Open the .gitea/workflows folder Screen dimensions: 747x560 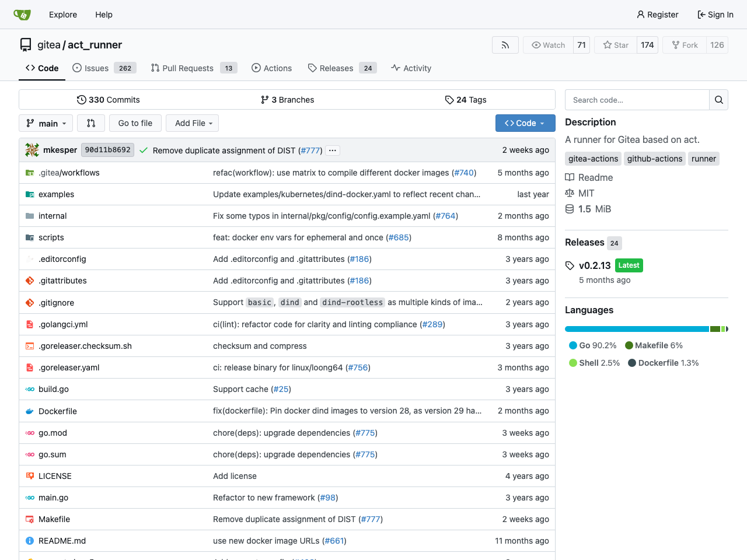coord(68,173)
